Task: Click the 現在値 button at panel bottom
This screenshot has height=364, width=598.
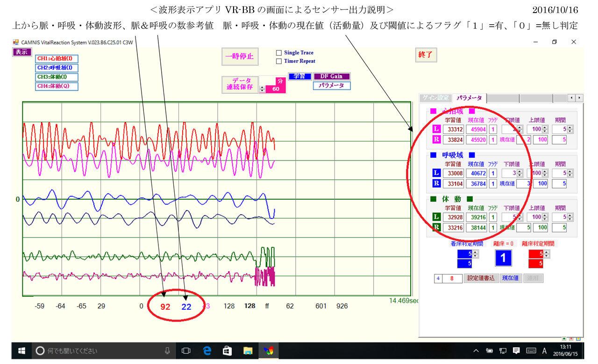Action: [x=511, y=279]
